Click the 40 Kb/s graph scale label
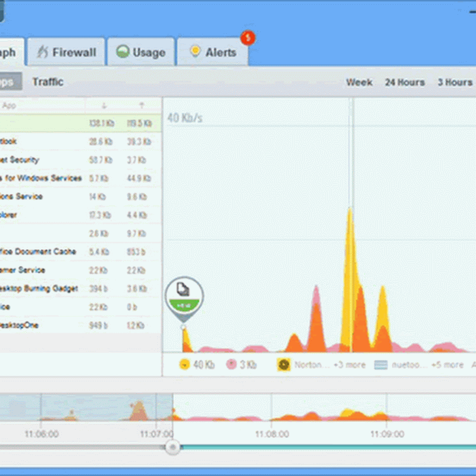Screen dimensions: 476x476 coord(185,118)
